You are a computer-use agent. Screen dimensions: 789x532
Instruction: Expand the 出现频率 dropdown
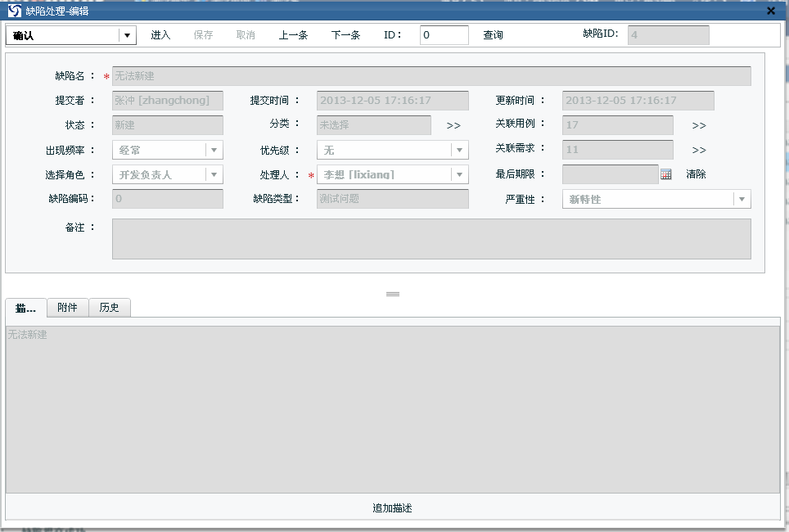pos(214,151)
